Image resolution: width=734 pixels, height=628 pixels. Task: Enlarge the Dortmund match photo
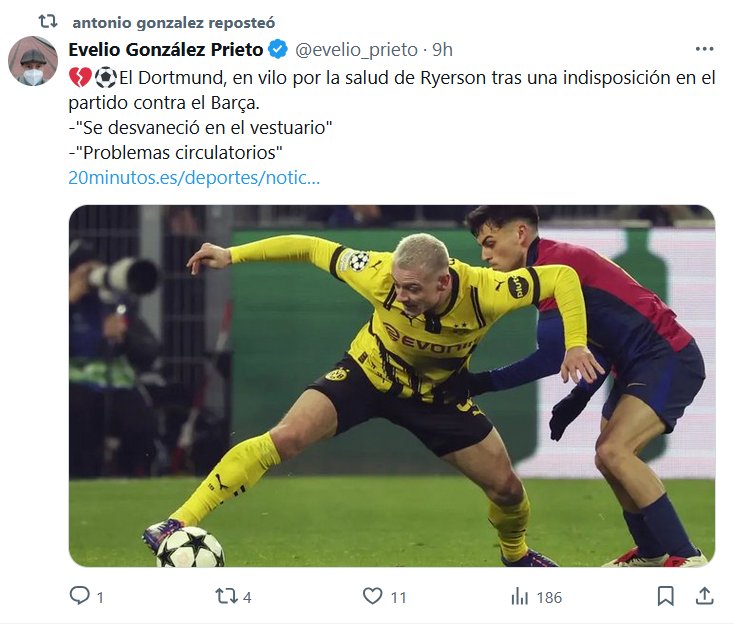coord(391,386)
